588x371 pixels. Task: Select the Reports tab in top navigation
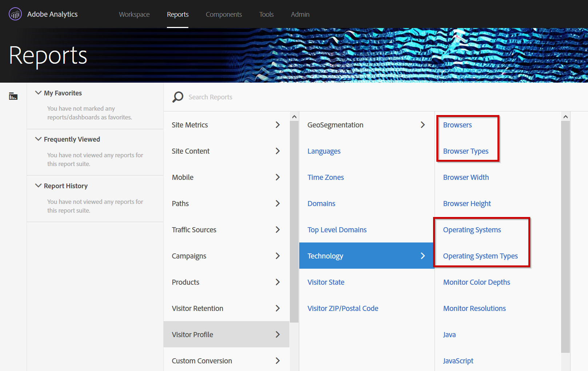click(x=178, y=14)
